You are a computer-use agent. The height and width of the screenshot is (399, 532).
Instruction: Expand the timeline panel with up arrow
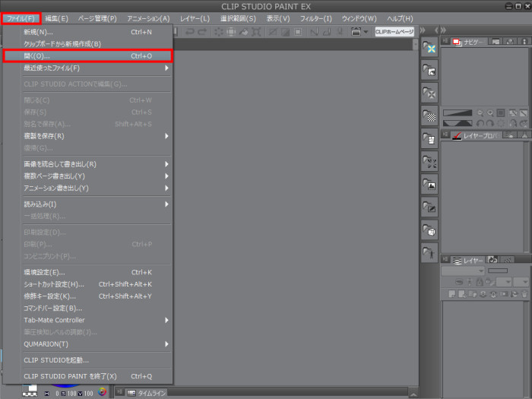pyautogui.click(x=413, y=394)
